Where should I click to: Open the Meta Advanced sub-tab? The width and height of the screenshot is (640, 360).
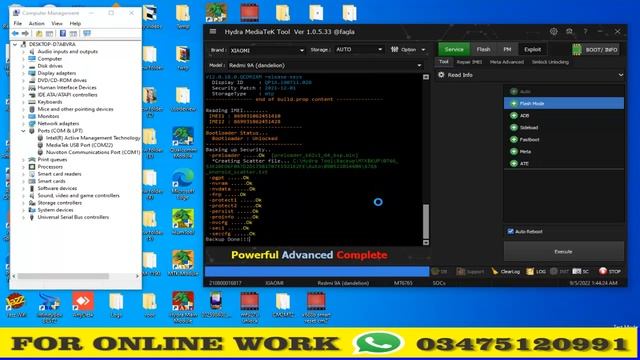pyautogui.click(x=507, y=62)
